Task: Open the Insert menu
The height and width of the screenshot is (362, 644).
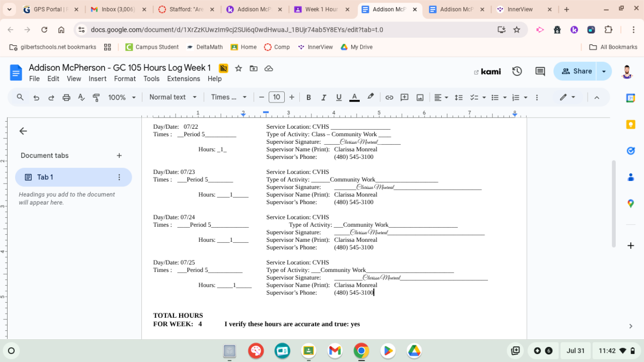Action: (97, 79)
